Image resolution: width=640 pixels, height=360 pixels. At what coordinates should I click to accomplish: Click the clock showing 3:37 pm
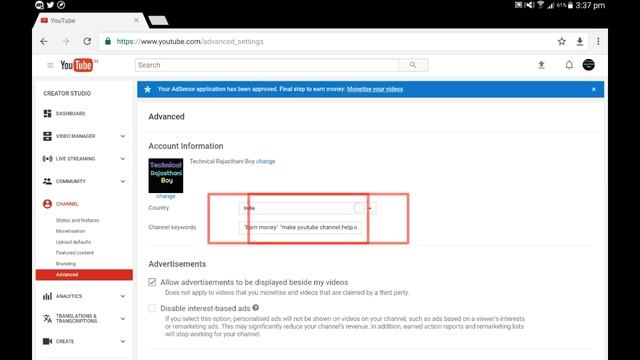point(590,5)
